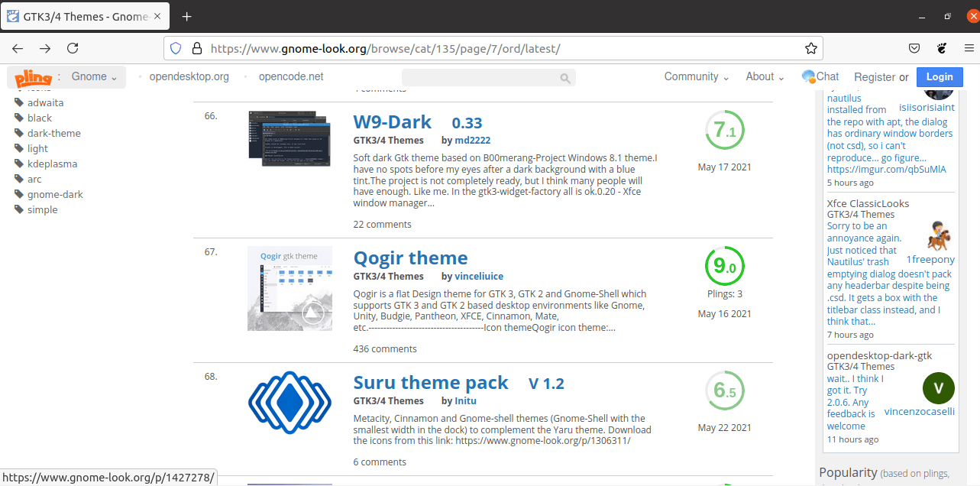Bookmark this page with the star

[x=811, y=48]
